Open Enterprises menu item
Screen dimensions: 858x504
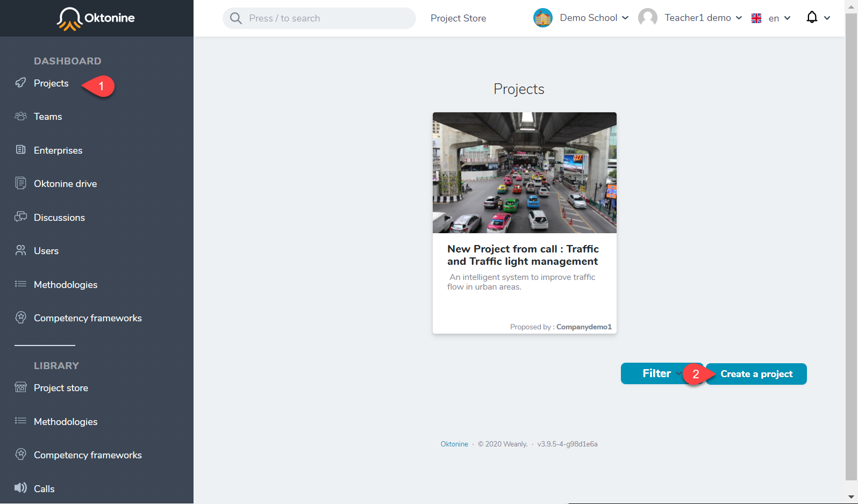click(58, 150)
